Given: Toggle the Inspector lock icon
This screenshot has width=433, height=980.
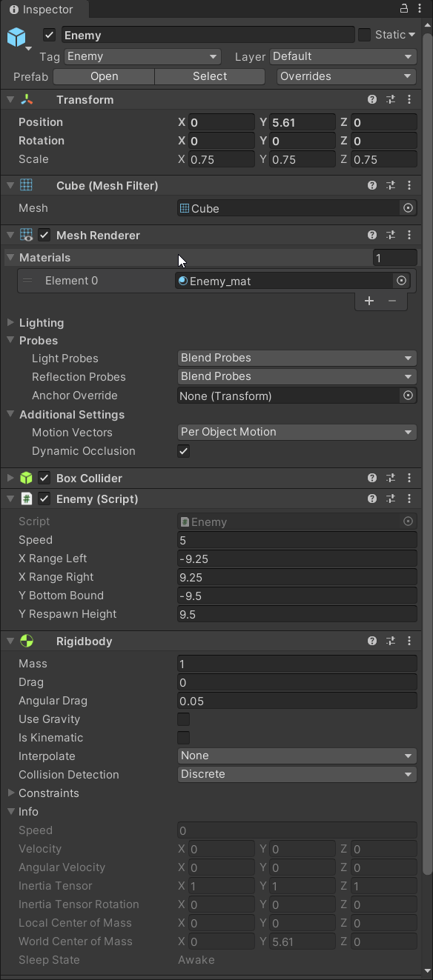Looking at the screenshot, I should coord(404,9).
